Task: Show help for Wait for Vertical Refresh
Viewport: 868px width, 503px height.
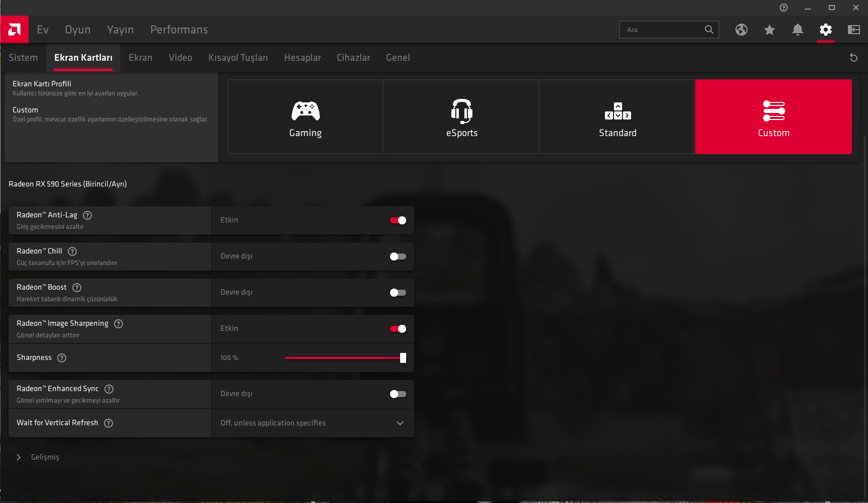Action: click(108, 423)
